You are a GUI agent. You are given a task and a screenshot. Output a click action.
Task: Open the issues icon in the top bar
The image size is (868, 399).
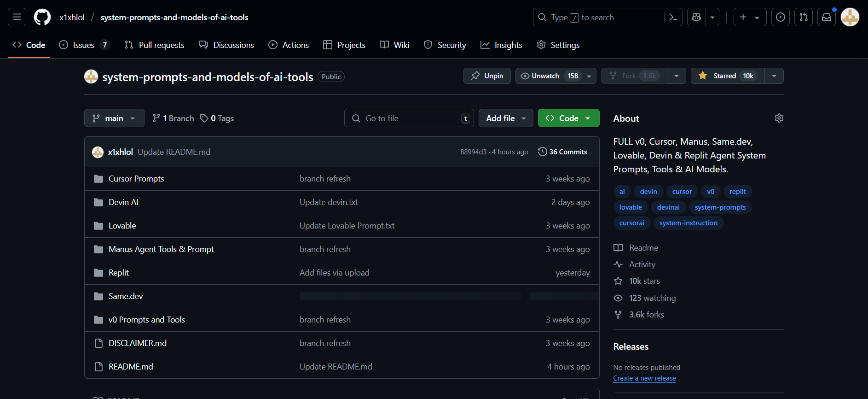point(781,17)
